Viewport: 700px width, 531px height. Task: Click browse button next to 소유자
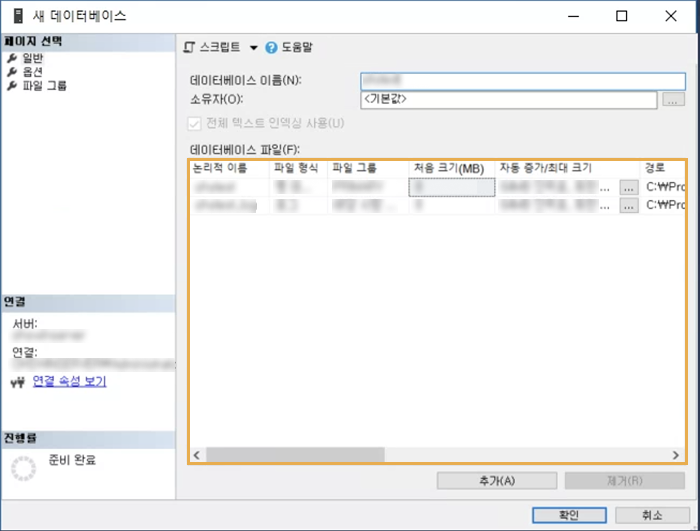(x=673, y=99)
